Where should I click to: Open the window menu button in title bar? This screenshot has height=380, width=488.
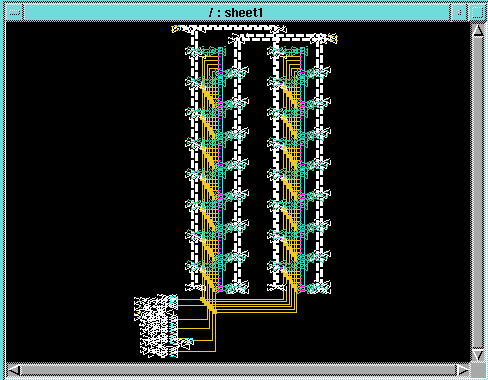(x=15, y=13)
